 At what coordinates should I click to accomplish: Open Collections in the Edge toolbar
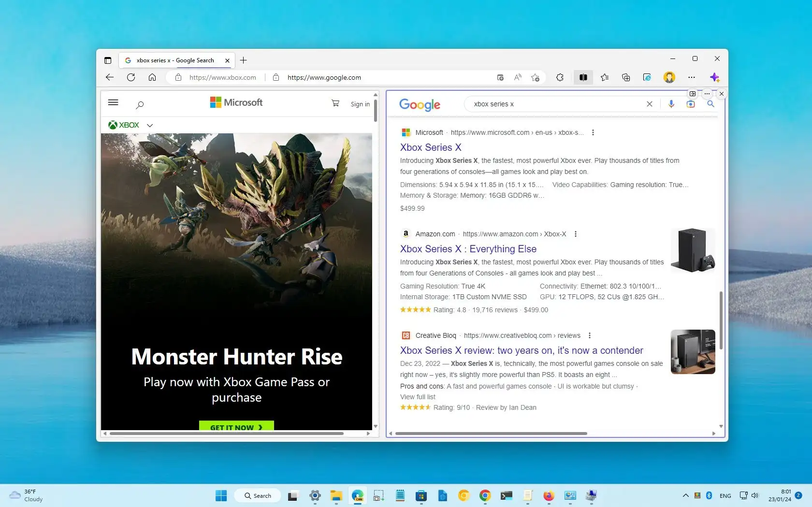click(x=626, y=77)
